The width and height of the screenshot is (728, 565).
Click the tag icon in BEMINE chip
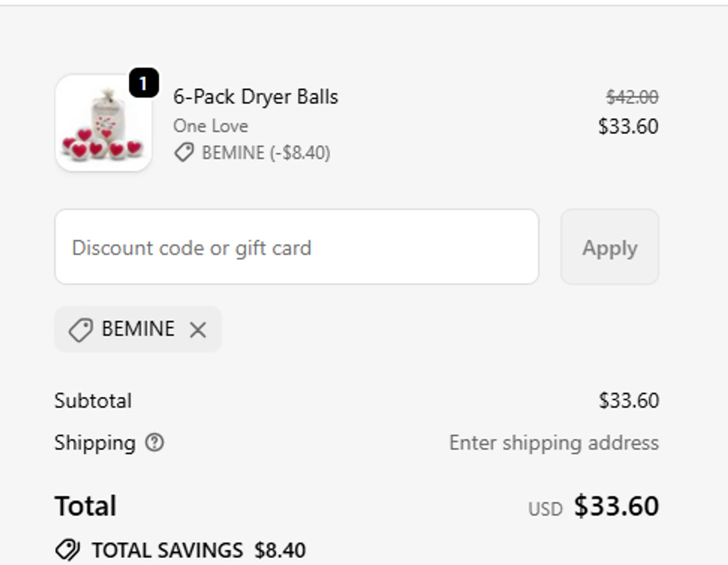(81, 330)
